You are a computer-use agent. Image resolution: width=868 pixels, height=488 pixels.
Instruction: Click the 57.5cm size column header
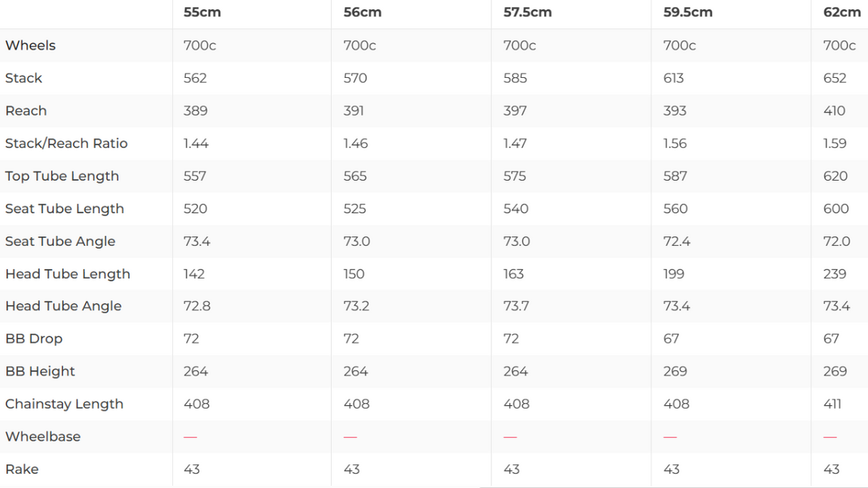pyautogui.click(x=528, y=12)
